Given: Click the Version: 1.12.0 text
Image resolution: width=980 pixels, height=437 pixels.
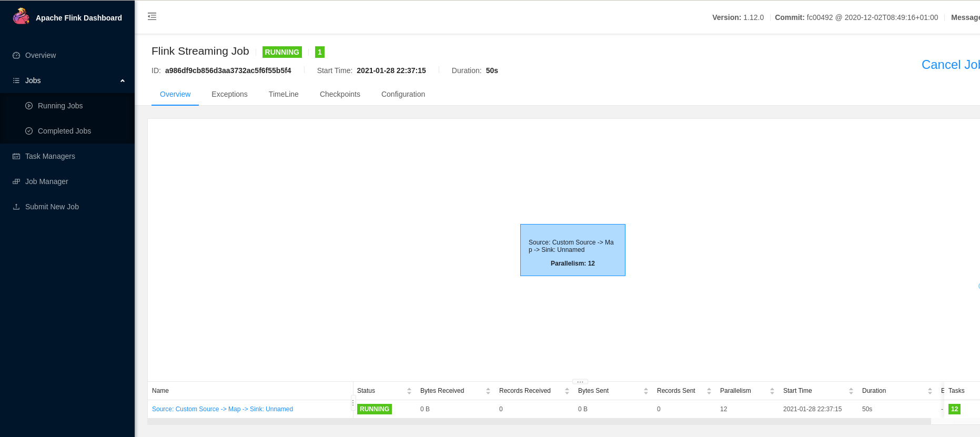Looking at the screenshot, I should [x=738, y=17].
